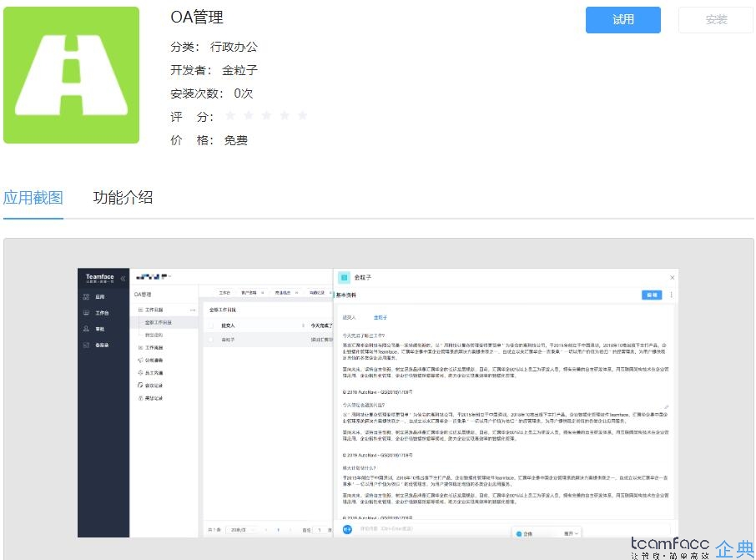756x560 pixels.
Task: Click the 安装 install button
Action: coord(716,20)
